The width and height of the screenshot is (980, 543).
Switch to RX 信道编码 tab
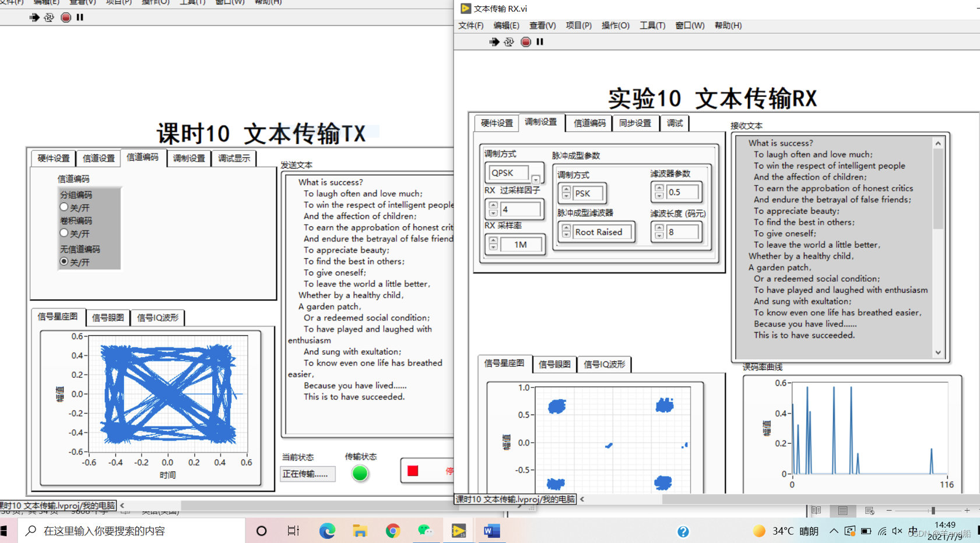[x=589, y=123]
